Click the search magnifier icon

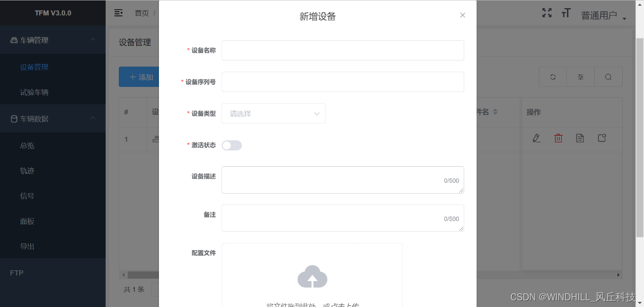(x=608, y=77)
